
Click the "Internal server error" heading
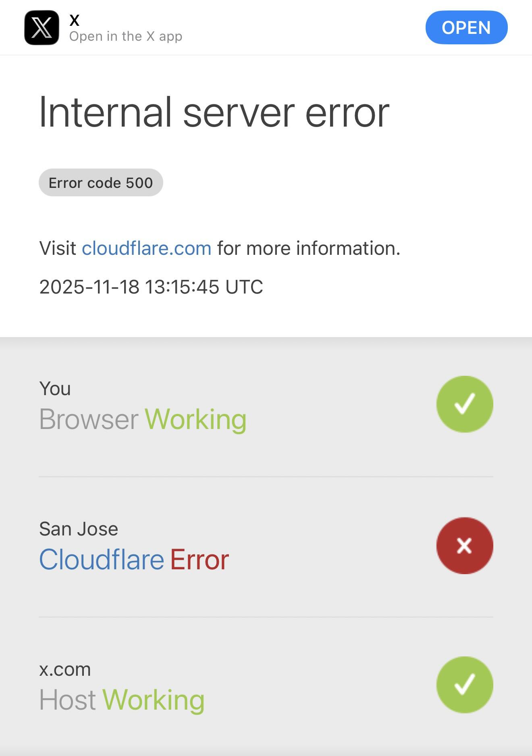214,112
